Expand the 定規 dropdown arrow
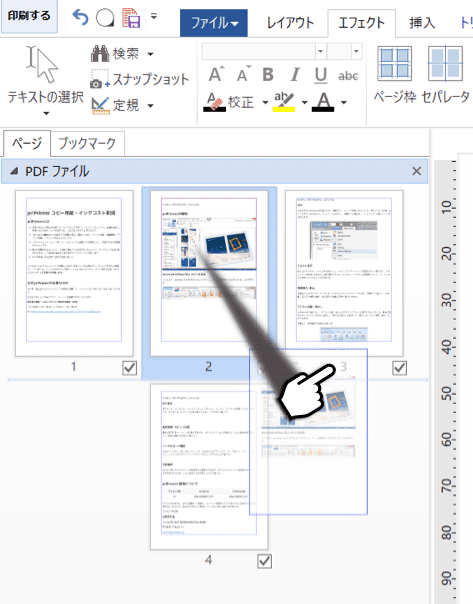Viewport: 473px width, 604px height. coord(150,106)
